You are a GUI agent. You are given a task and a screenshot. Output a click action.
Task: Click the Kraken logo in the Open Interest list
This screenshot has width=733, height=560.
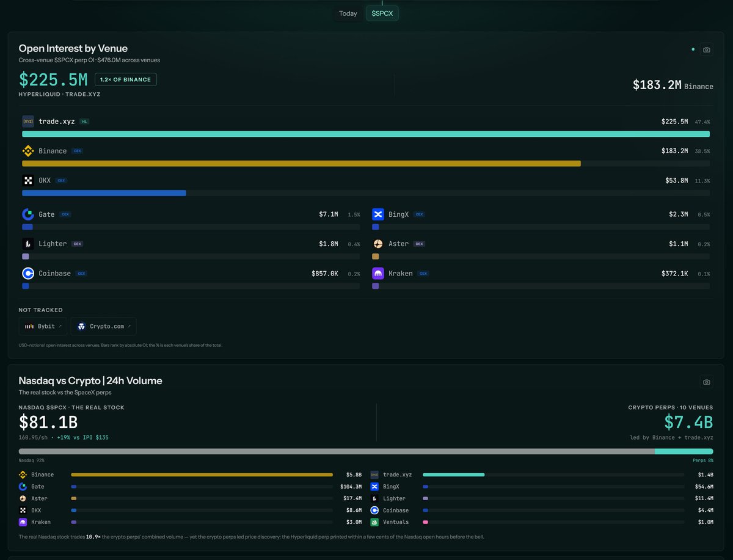tap(378, 274)
